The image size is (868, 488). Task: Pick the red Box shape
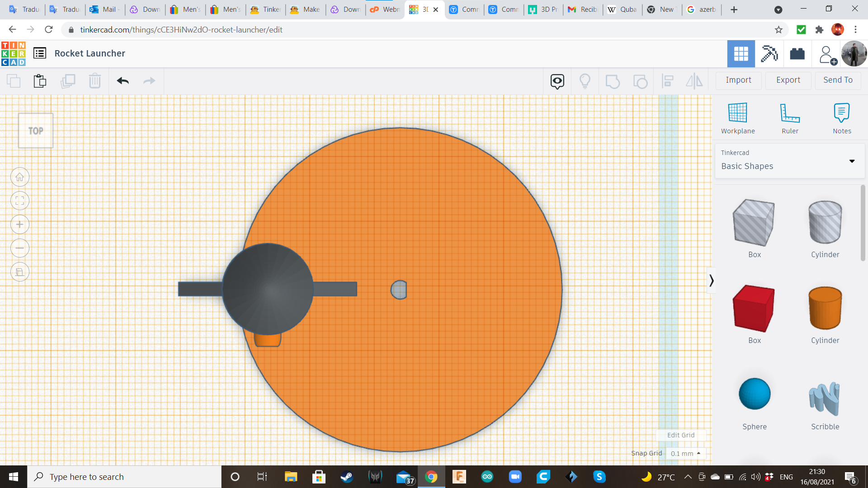click(754, 309)
